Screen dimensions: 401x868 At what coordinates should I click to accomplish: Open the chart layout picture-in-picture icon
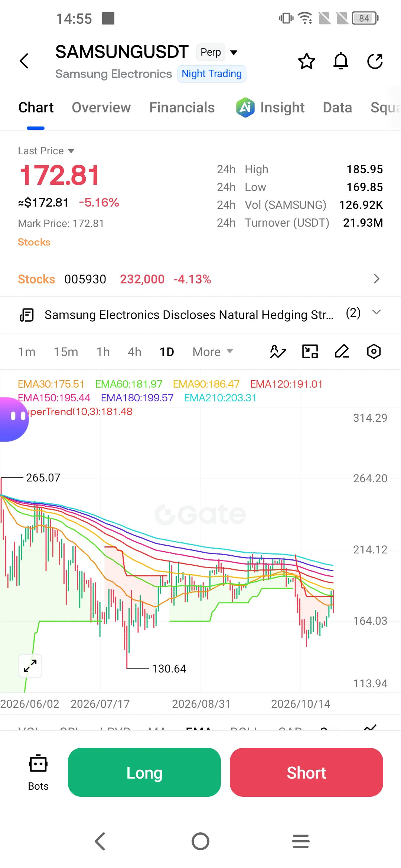click(310, 351)
